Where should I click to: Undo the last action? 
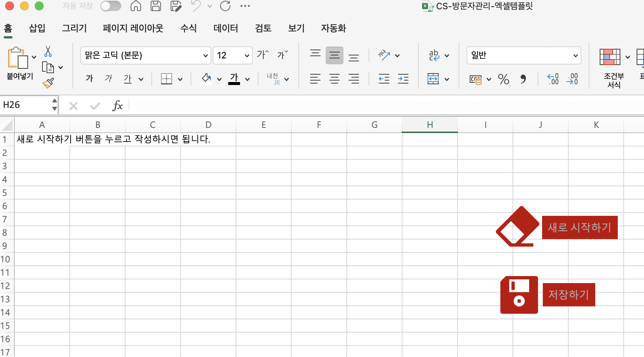(x=196, y=6)
